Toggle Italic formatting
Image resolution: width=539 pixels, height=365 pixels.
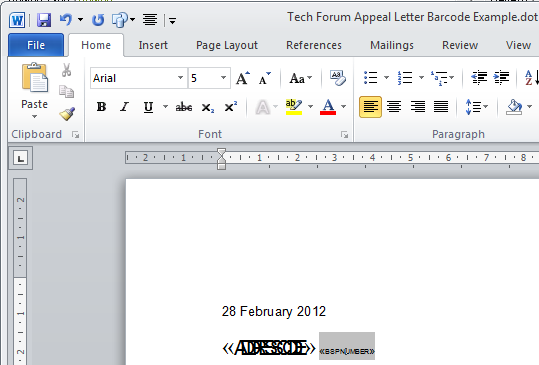pyautogui.click(x=124, y=107)
